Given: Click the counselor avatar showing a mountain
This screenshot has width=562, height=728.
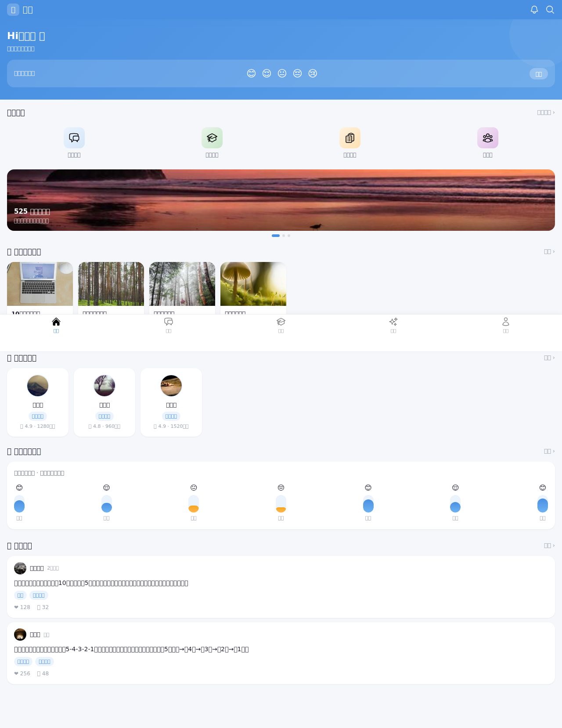Looking at the screenshot, I should click(38, 386).
